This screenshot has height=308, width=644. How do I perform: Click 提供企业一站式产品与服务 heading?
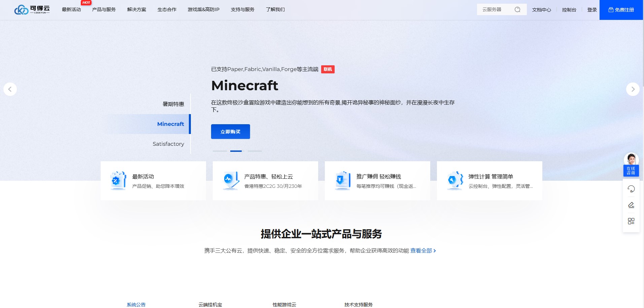[x=321, y=234]
